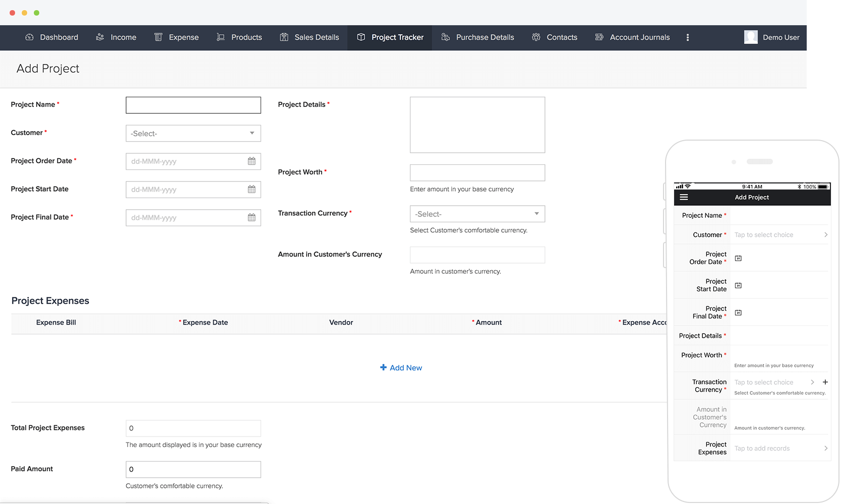Tap the phone Project Worth field row
Screen dimensions: 842x504
pos(752,359)
